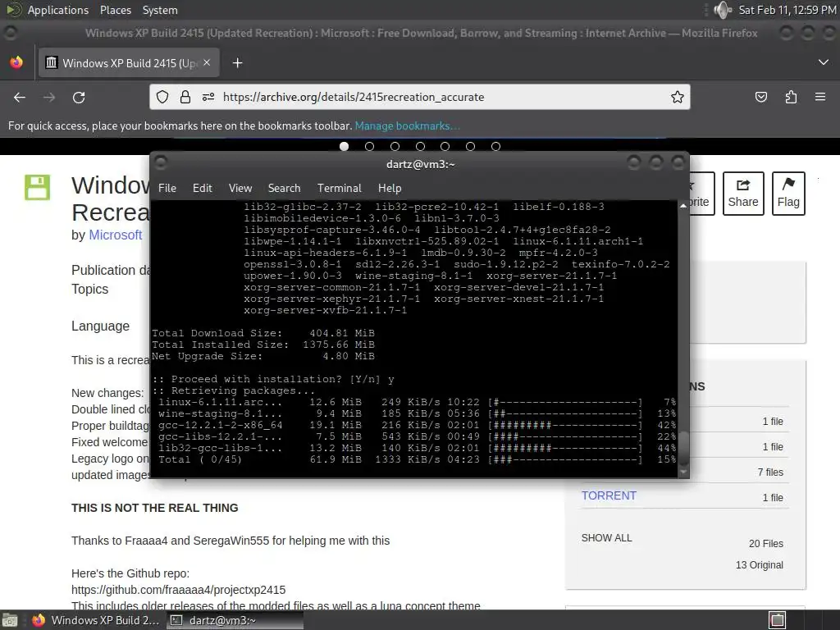This screenshot has width=840, height=630.
Task: Click the terminal scrollbar up arrow
Action: [x=683, y=206]
